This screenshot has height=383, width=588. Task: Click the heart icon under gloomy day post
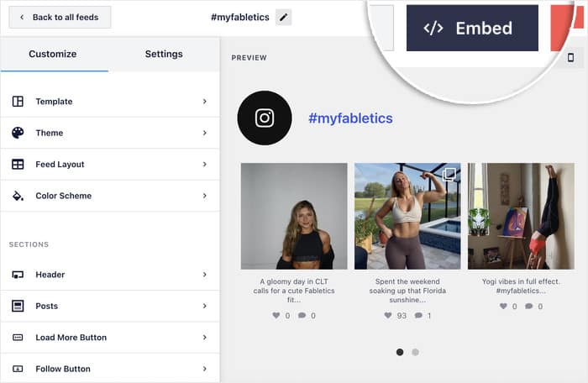[276, 316]
